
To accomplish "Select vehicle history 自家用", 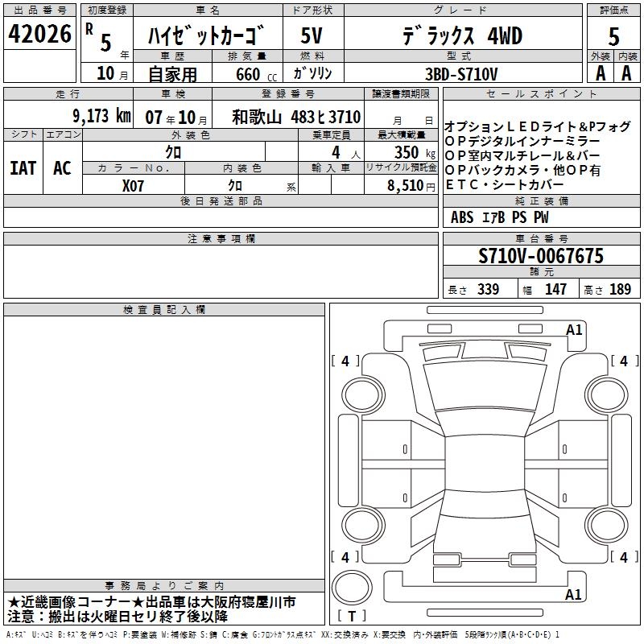I will coord(172,74).
